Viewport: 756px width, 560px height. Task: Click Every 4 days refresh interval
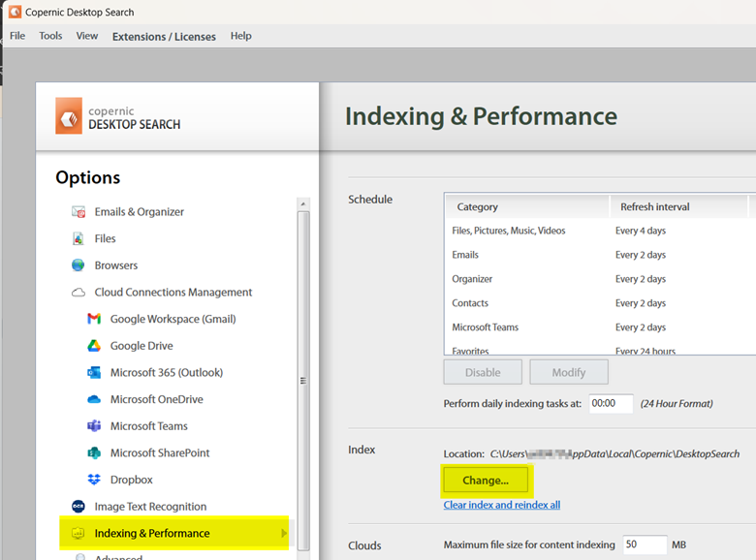[x=641, y=231]
